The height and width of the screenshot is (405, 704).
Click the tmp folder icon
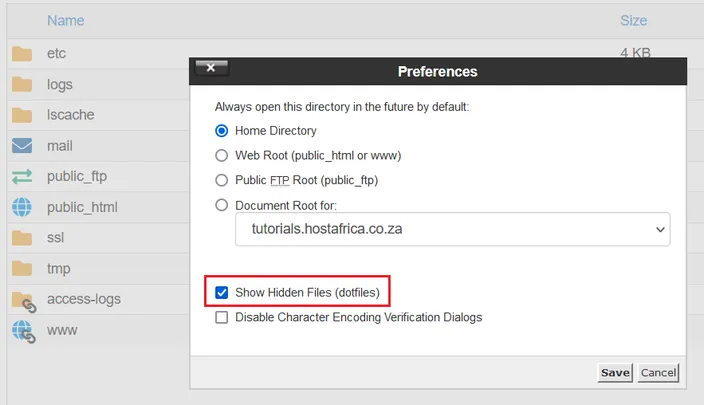tap(22, 269)
